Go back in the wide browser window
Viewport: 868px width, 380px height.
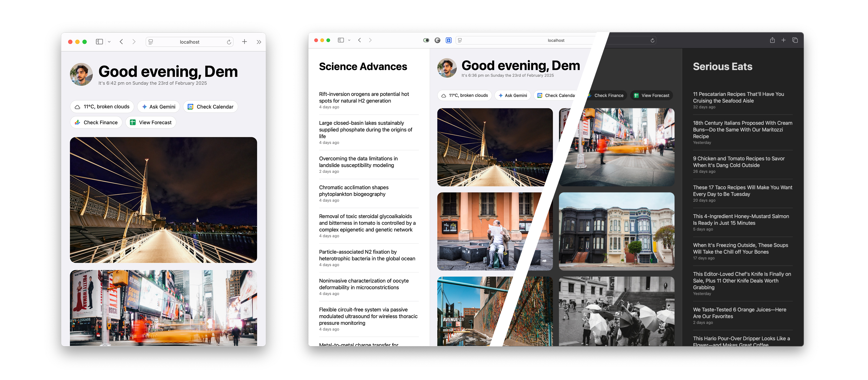(360, 40)
